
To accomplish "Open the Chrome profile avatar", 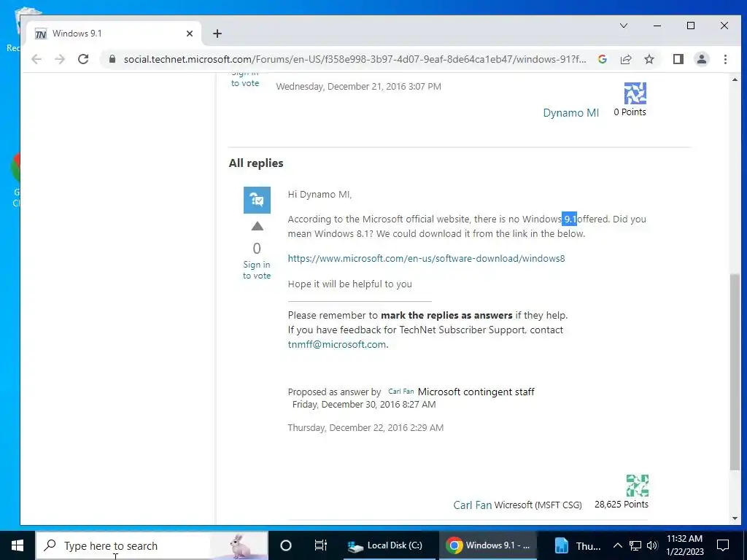I will coord(701,59).
